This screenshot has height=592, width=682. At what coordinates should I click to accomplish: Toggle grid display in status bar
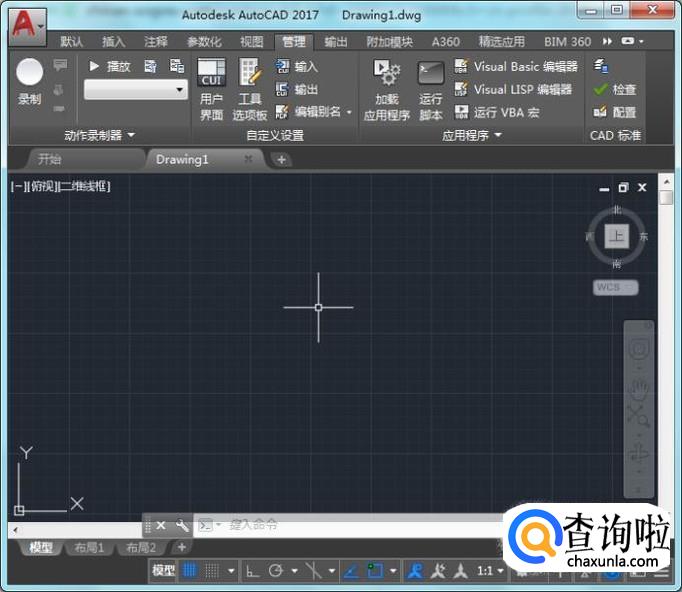[x=190, y=571]
